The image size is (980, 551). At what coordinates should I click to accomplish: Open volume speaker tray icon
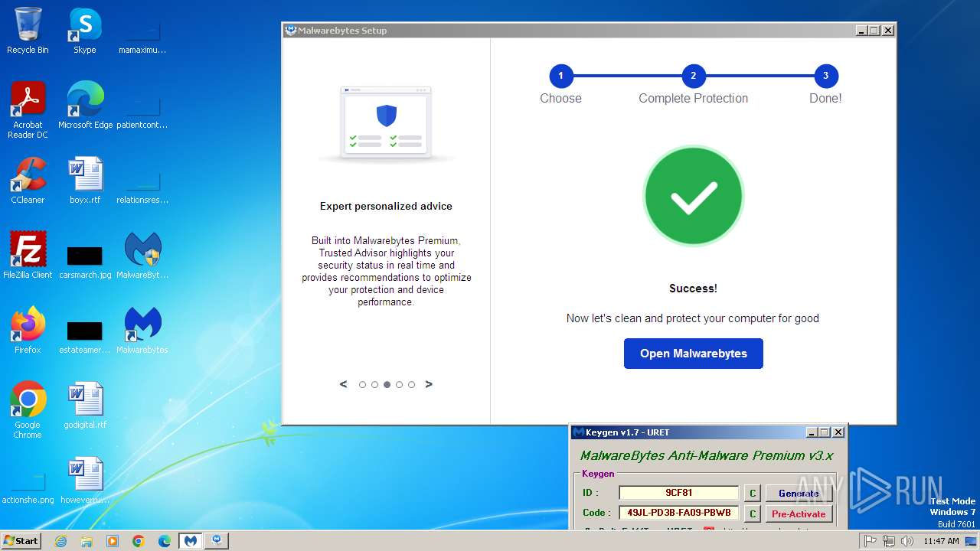[907, 541]
